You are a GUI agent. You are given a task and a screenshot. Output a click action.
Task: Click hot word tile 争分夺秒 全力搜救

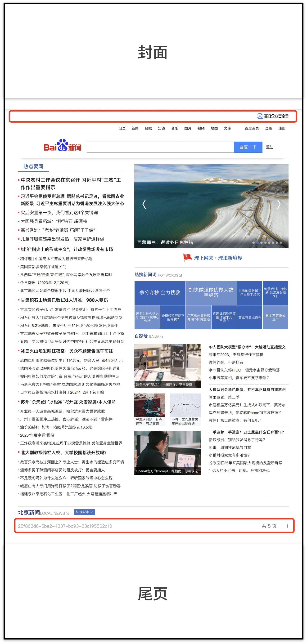coord(160,292)
